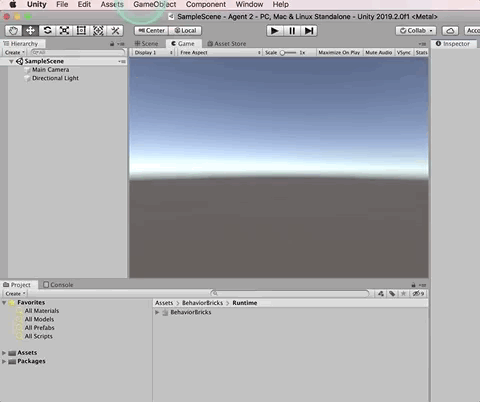Open Project Create dropdown

click(15, 294)
